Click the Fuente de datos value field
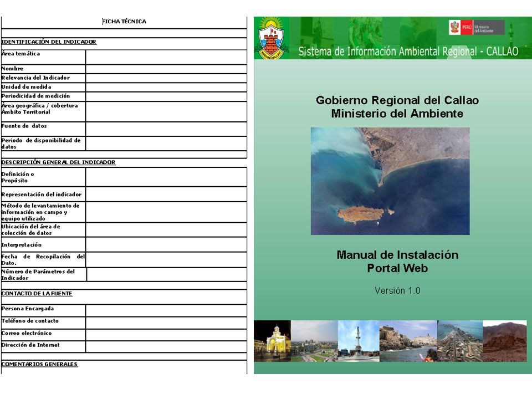 (x=166, y=129)
